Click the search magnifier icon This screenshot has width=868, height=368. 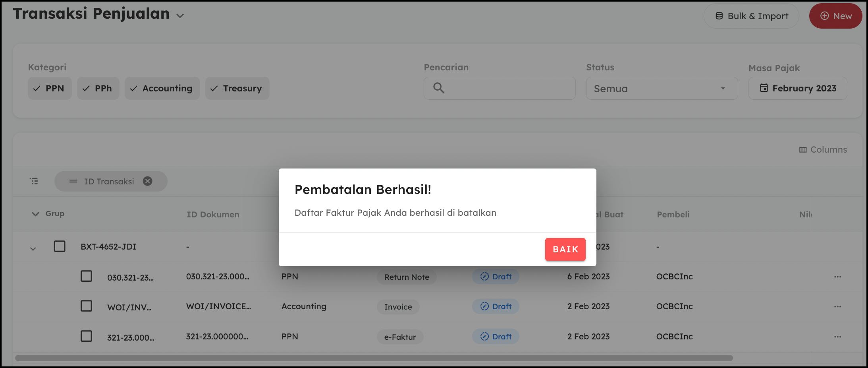(438, 88)
